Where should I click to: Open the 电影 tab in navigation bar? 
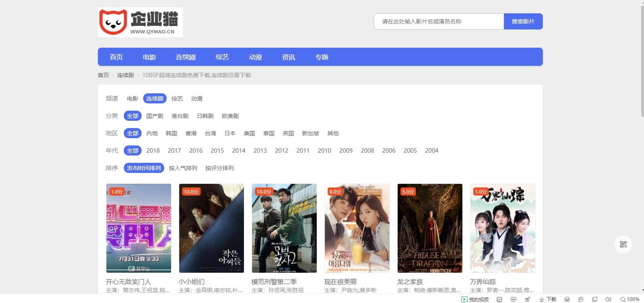click(x=149, y=57)
